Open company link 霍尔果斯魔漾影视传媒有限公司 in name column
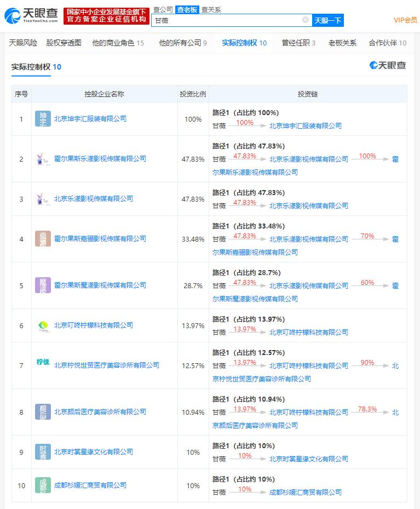Image resolution: width=420 pixels, height=509 pixels. click(100, 285)
